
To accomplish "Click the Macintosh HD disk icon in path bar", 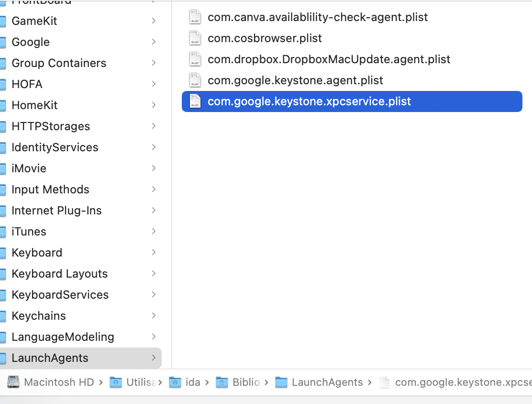I will [x=14, y=382].
